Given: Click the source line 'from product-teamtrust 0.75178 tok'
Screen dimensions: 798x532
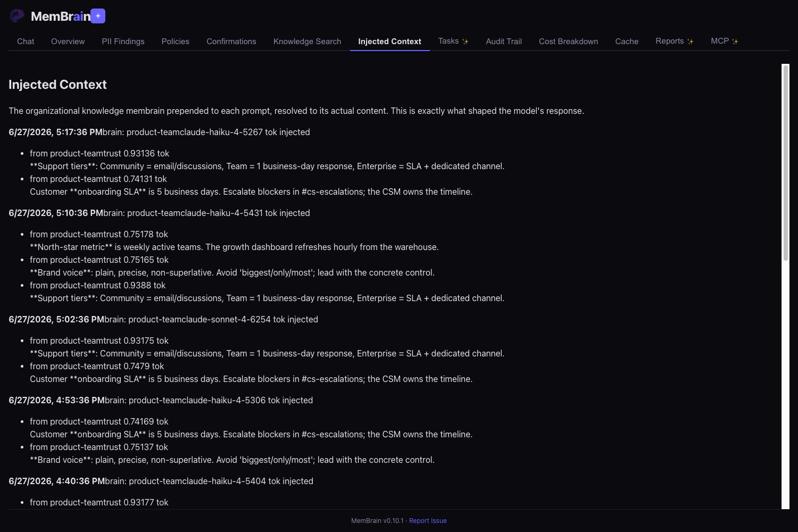Looking at the screenshot, I should point(99,234).
